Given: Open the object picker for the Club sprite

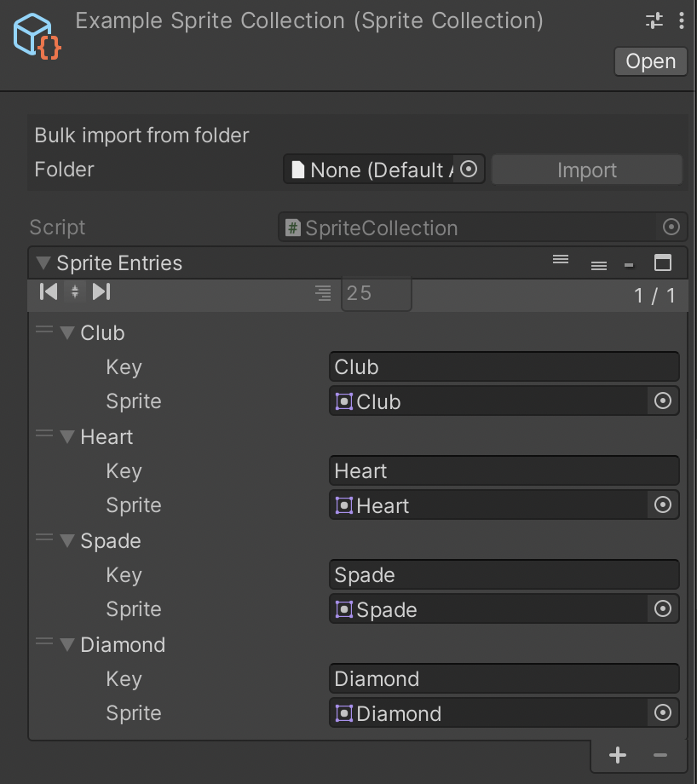Looking at the screenshot, I should 663,401.
